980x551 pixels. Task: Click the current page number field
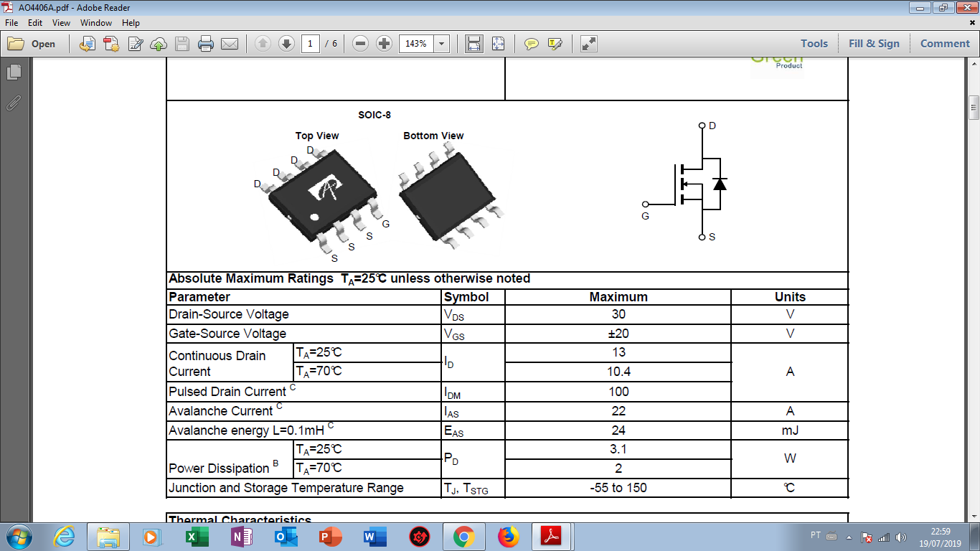coord(311,44)
